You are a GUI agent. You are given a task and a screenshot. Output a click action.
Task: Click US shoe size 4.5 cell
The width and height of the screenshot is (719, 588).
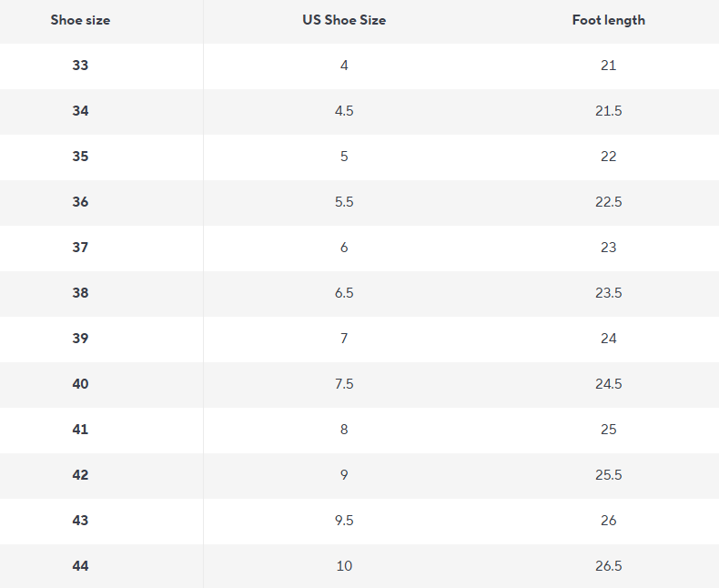tap(344, 111)
